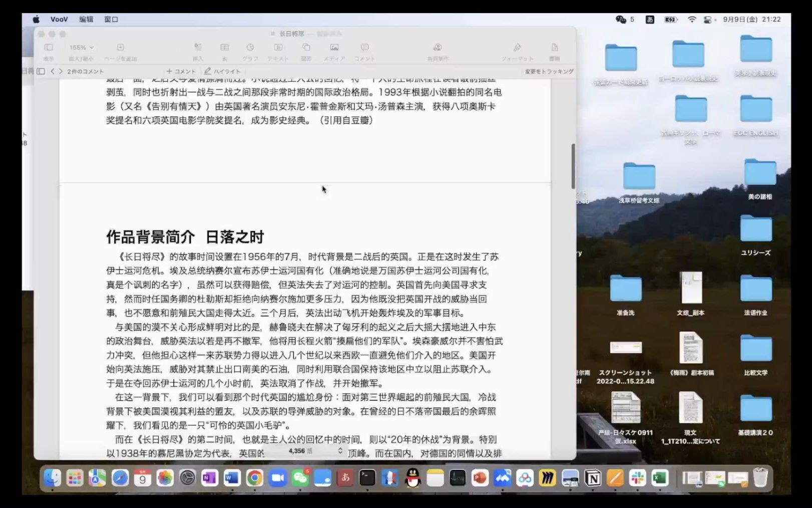The height and width of the screenshot is (508, 812).
Task: Select the 法语作业 desktop folder
Action: click(756, 295)
